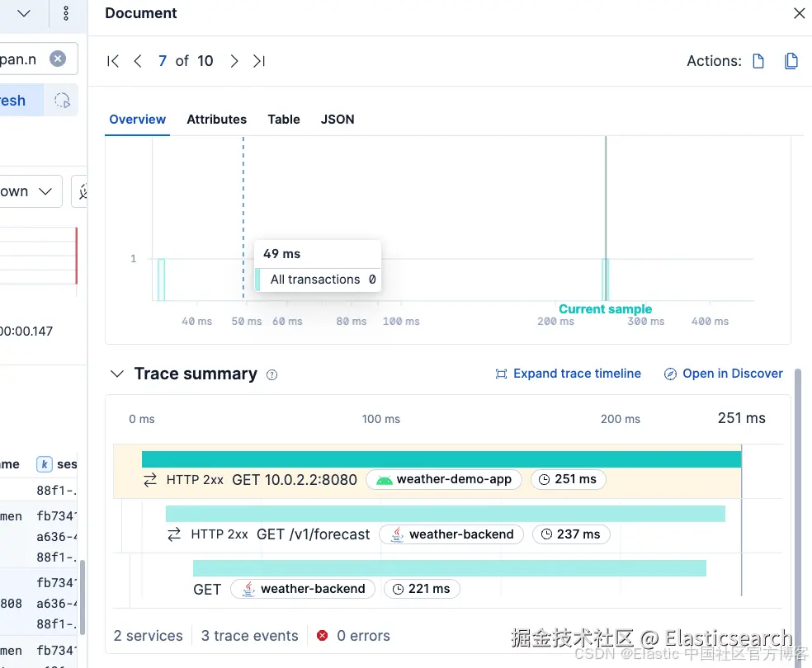The width and height of the screenshot is (812, 668).
Task: Switch to the JSON tab
Action: pyautogui.click(x=338, y=120)
